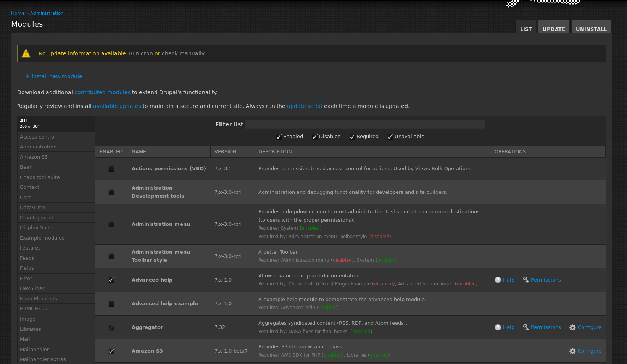Image resolution: width=627 pixels, height=364 pixels.
Task: Click the Administration breadcrumb link
Action: (47, 13)
